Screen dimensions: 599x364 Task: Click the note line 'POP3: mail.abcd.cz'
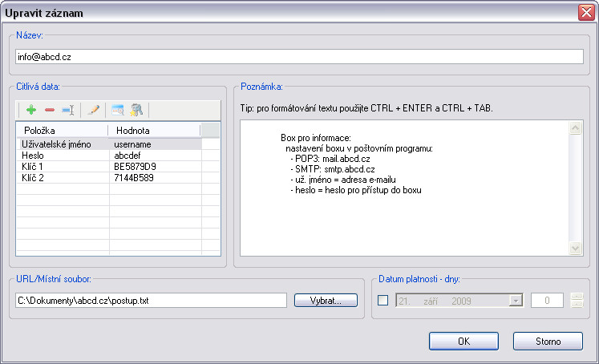tap(332, 159)
